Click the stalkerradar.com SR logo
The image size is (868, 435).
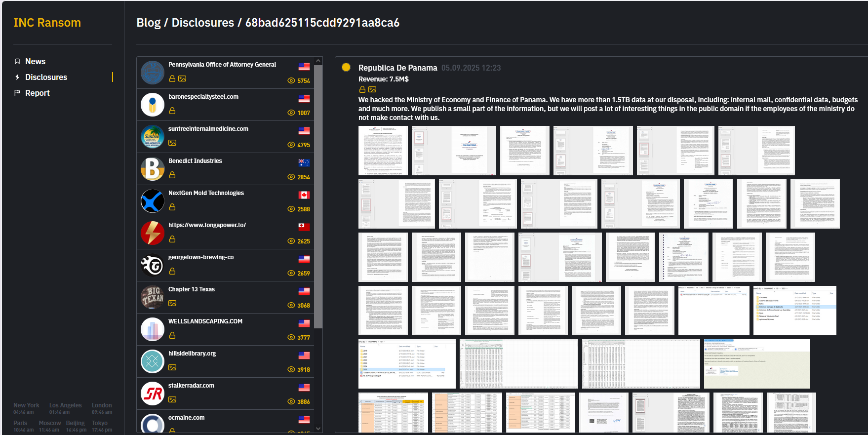[x=153, y=394]
